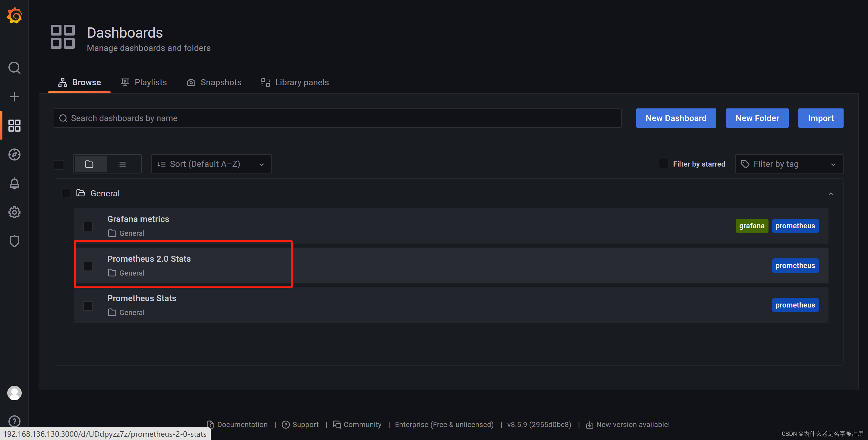Toggle the select-all dashboards checkbox
The image size is (868, 440).
[58, 164]
